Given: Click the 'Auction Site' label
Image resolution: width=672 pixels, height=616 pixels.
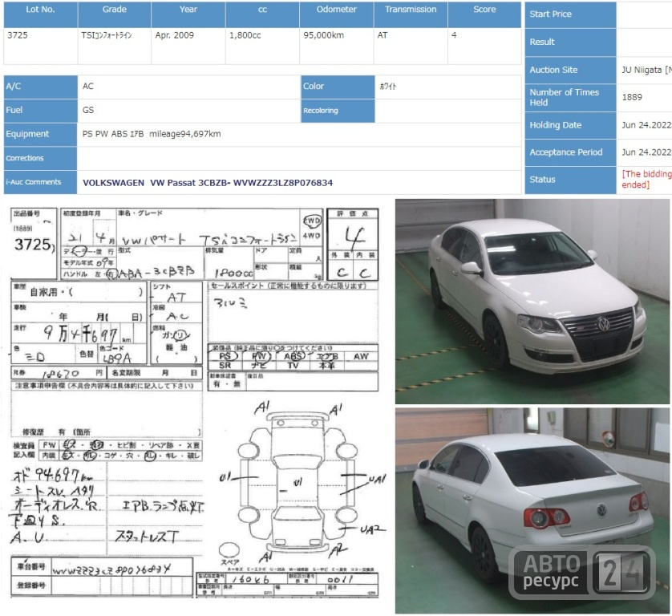Looking at the screenshot, I should 570,70.
